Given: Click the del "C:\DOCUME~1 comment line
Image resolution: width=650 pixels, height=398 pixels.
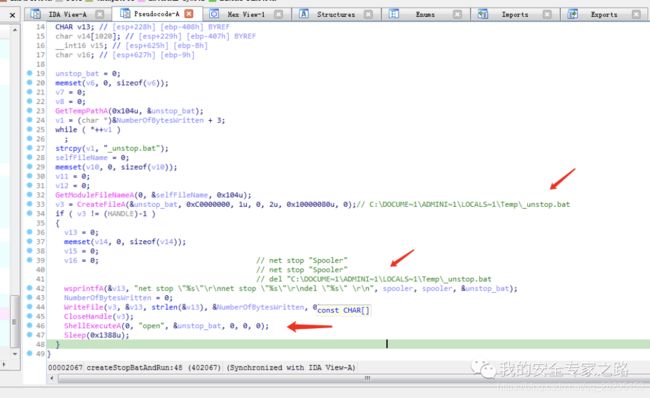Looking at the screenshot, I should click(374, 279).
